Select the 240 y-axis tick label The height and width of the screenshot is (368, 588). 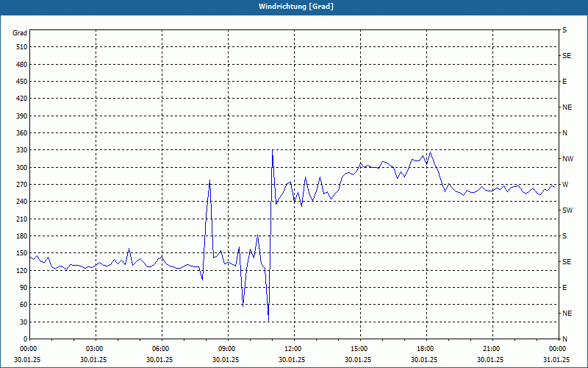point(21,202)
